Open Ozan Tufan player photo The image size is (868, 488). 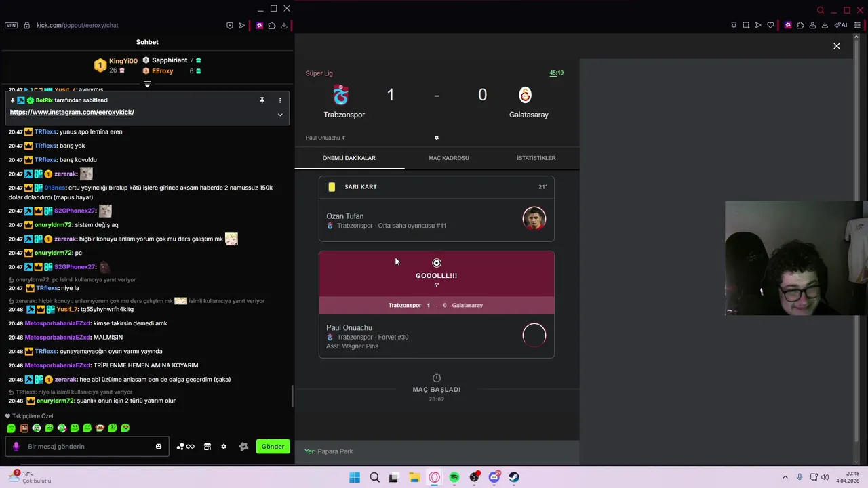534,219
